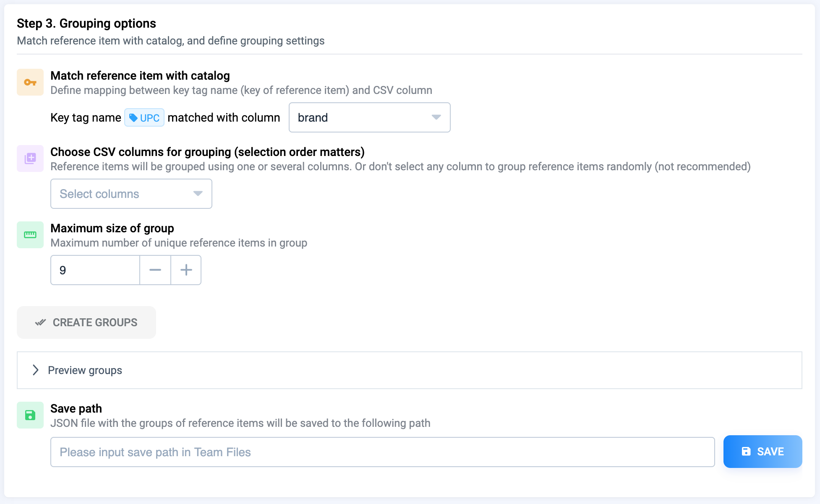Click the green floppy disk icon
Viewport: 820px width, 504px height.
pos(30,415)
